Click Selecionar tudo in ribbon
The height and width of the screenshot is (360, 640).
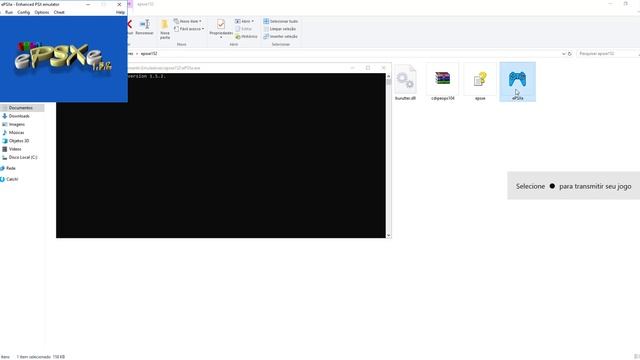[280, 21]
